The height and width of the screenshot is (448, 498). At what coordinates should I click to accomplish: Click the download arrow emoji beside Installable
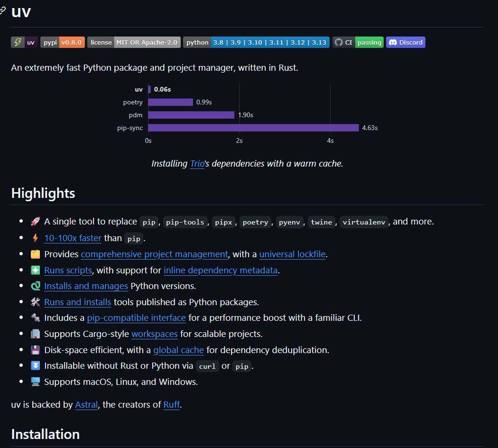click(35, 366)
